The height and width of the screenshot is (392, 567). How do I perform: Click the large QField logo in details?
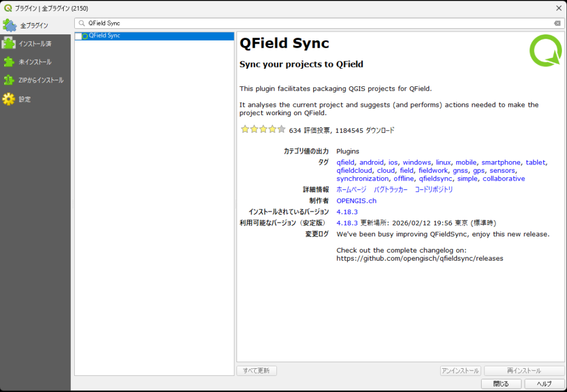pos(545,50)
